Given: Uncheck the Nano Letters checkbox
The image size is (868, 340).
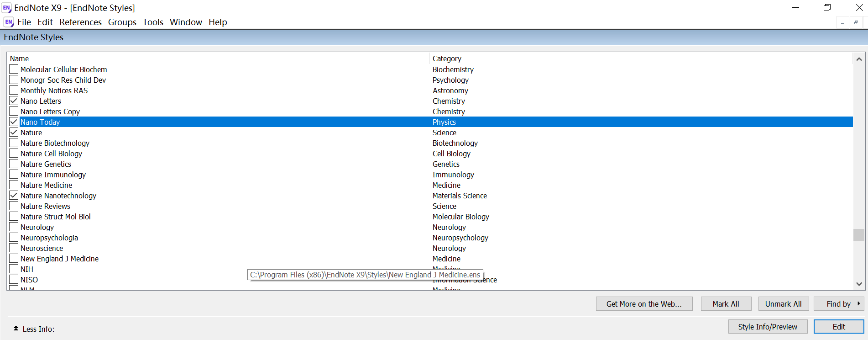Looking at the screenshot, I should [x=14, y=101].
